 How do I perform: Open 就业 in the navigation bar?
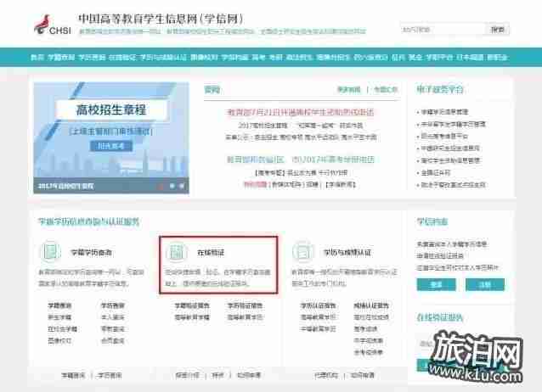(x=415, y=58)
